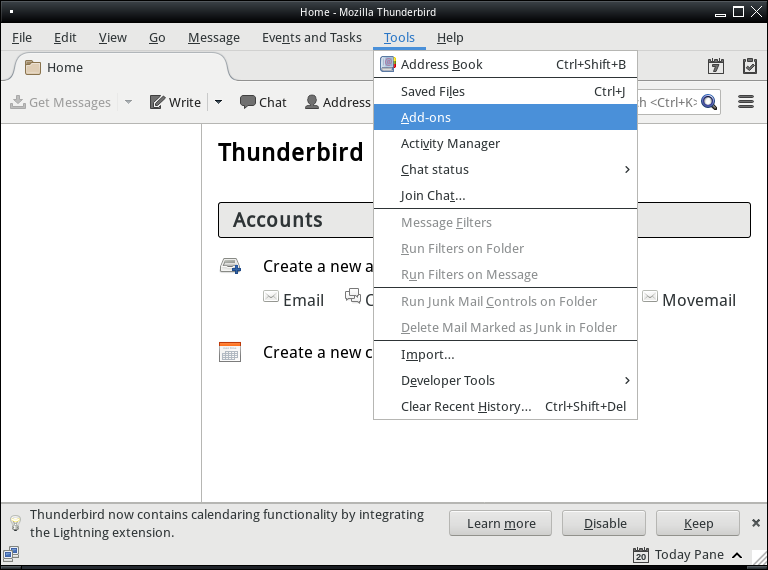Create a new Movemail account

pyautogui.click(x=689, y=300)
